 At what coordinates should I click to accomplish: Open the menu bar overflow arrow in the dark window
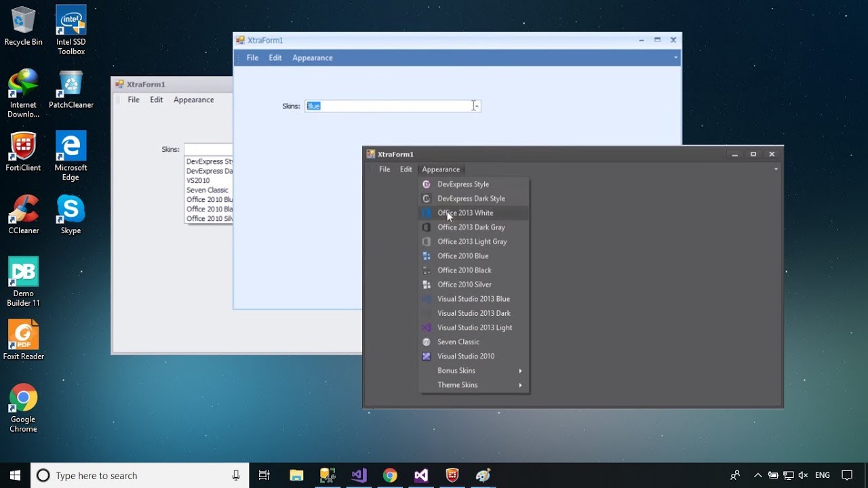coord(776,169)
